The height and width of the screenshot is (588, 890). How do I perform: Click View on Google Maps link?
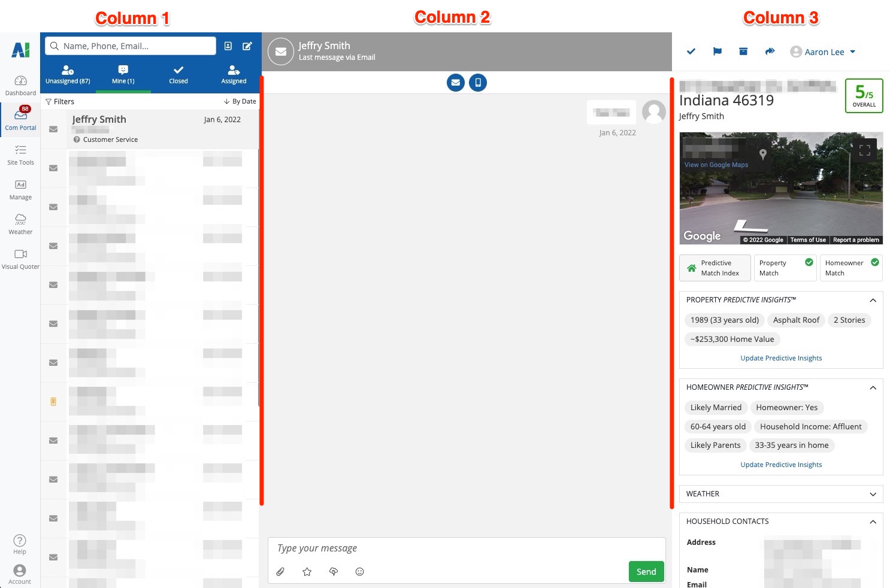(x=716, y=165)
